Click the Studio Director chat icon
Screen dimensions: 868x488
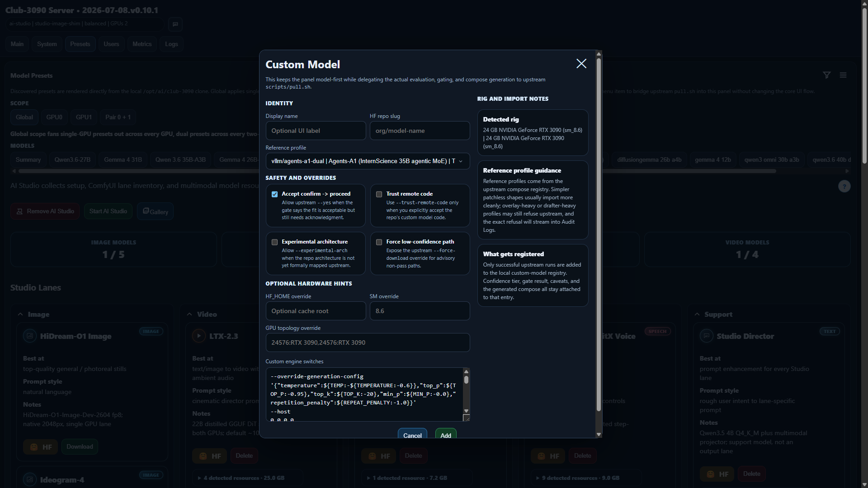pos(706,336)
